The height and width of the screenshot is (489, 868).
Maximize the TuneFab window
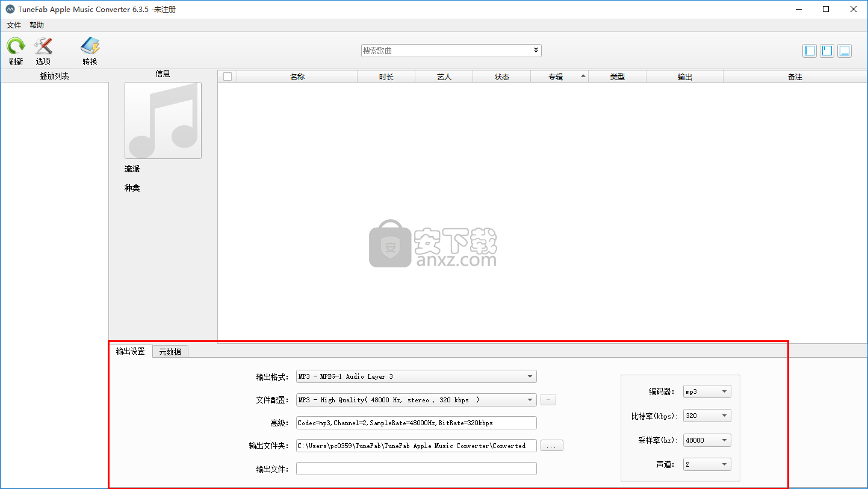tap(826, 9)
